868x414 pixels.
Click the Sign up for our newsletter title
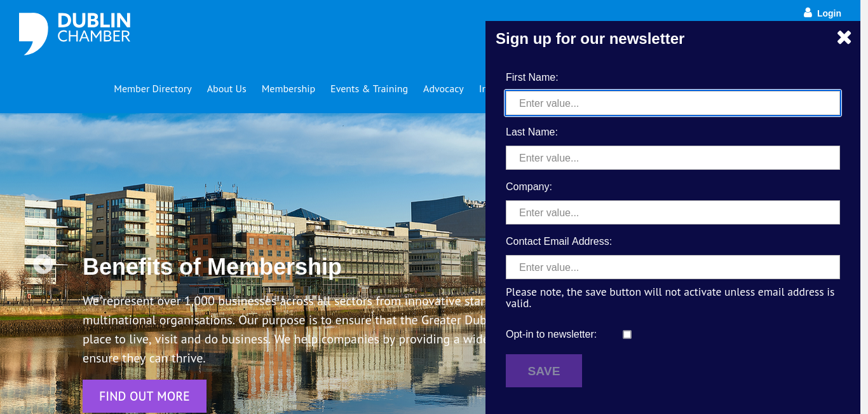click(590, 39)
